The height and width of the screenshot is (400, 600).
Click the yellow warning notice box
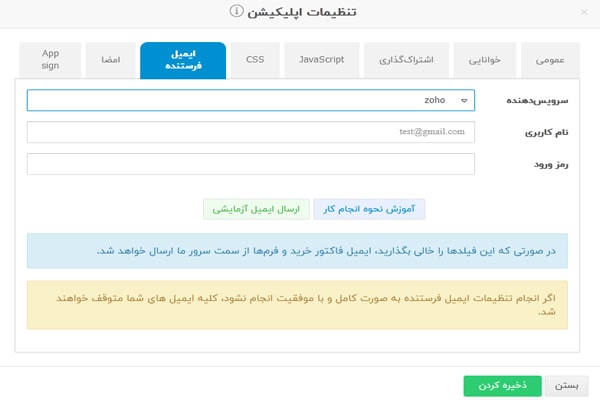pos(297,304)
